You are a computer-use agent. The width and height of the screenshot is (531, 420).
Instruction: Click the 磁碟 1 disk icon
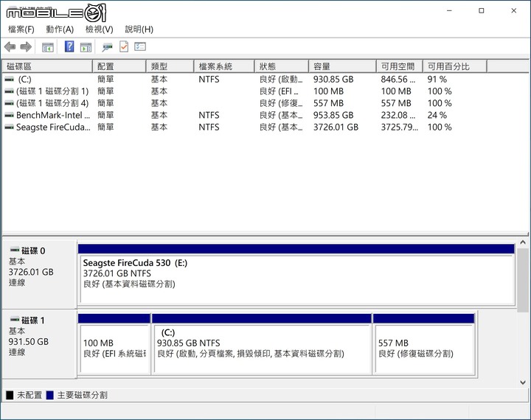[x=15, y=320]
